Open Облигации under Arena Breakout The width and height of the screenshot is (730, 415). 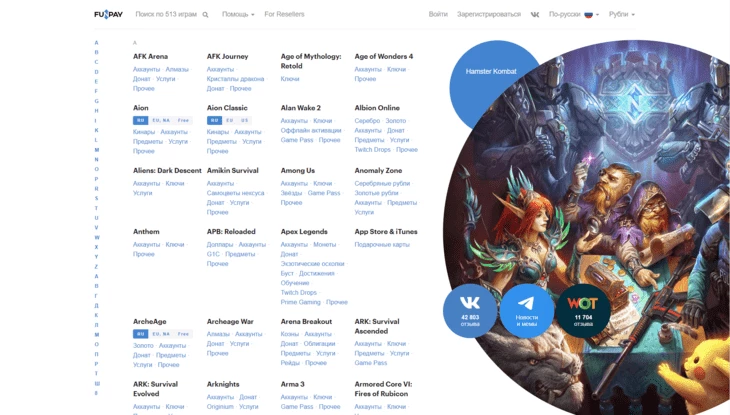(x=319, y=344)
